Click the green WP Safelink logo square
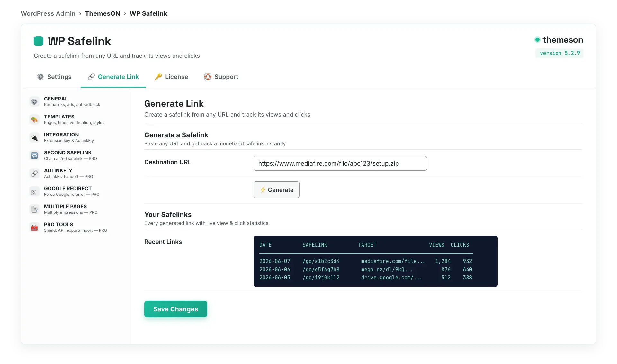 (x=39, y=41)
